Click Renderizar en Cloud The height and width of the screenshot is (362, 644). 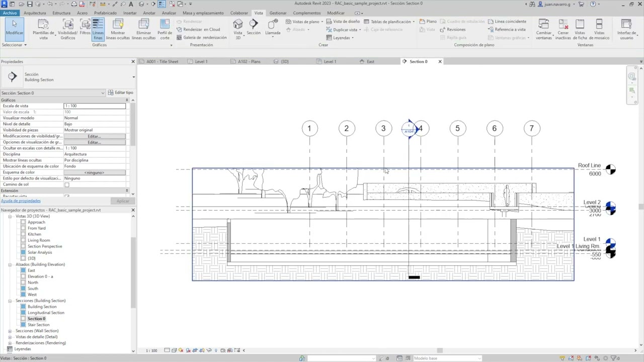(x=198, y=29)
